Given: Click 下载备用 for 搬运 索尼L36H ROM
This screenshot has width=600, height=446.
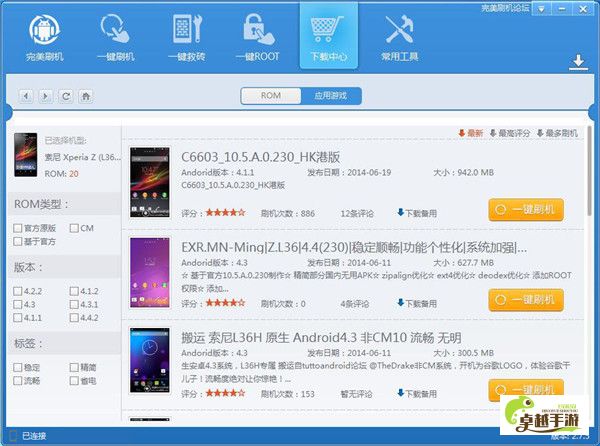Looking at the screenshot, I should 417,394.
